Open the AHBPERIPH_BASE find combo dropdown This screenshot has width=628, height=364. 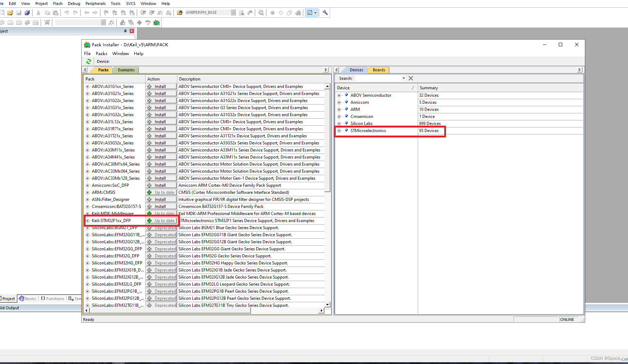[x=233, y=13]
